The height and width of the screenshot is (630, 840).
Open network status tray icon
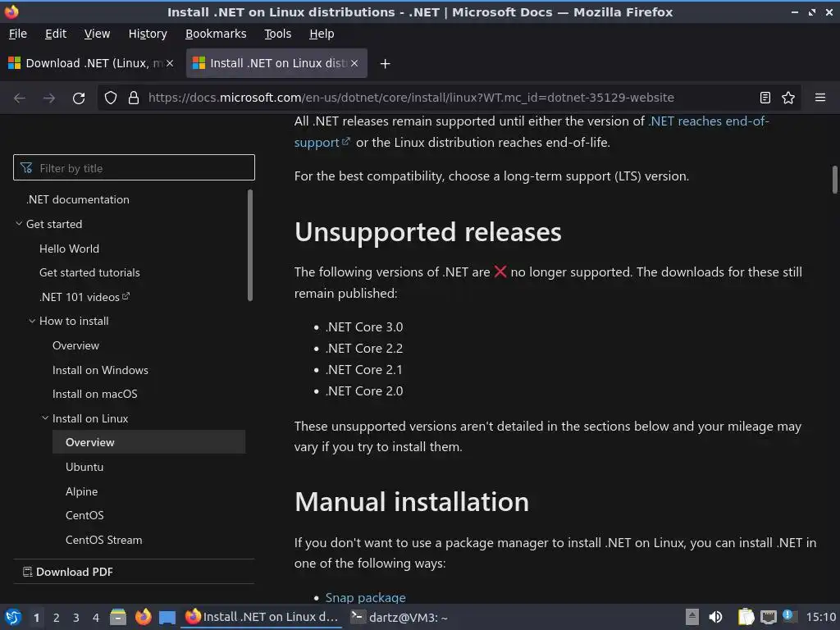(768, 617)
